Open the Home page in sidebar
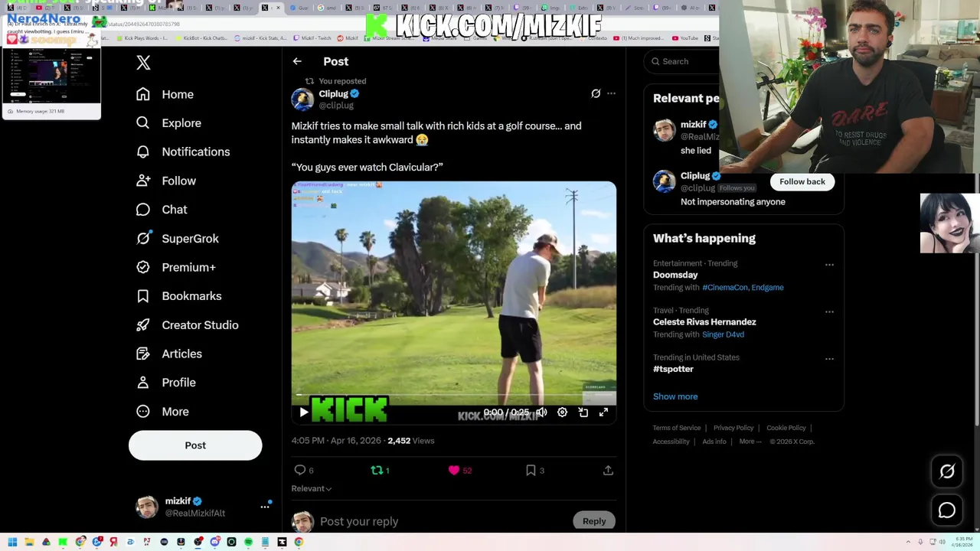Screen dimensions: 980x551 tap(165, 94)
